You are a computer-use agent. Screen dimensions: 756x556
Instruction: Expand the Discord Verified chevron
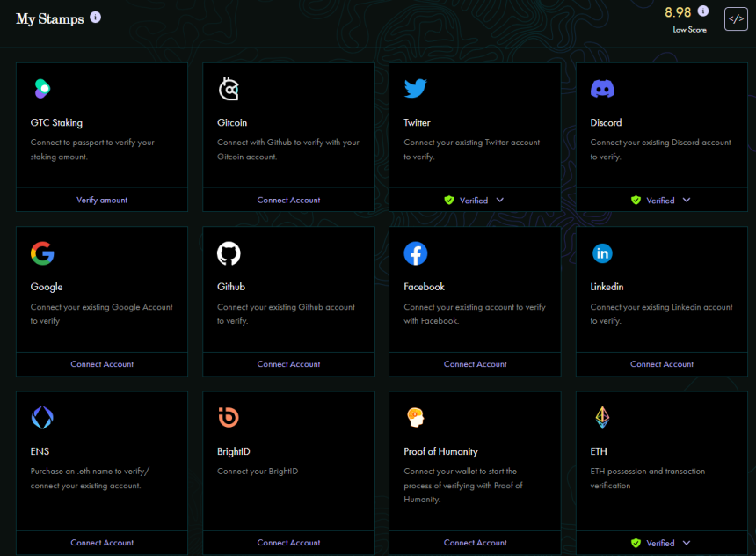[x=687, y=200]
